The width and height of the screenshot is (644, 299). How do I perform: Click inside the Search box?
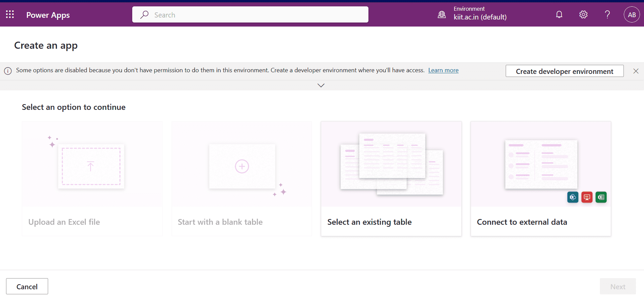tap(256, 15)
